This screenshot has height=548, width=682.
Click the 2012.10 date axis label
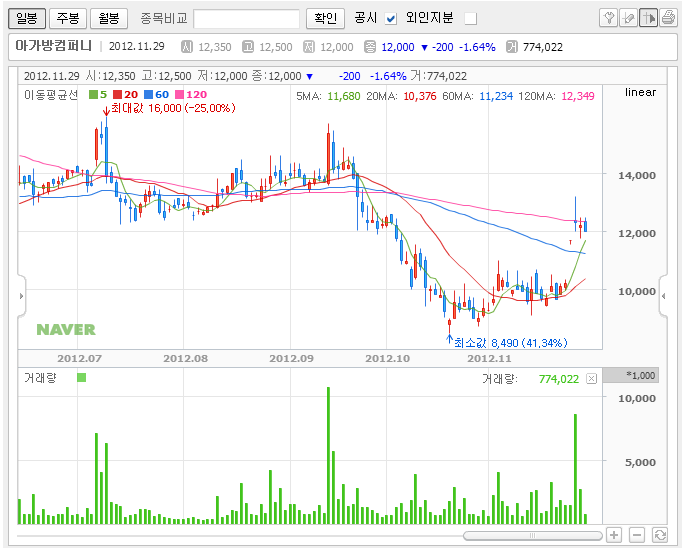[x=387, y=358]
